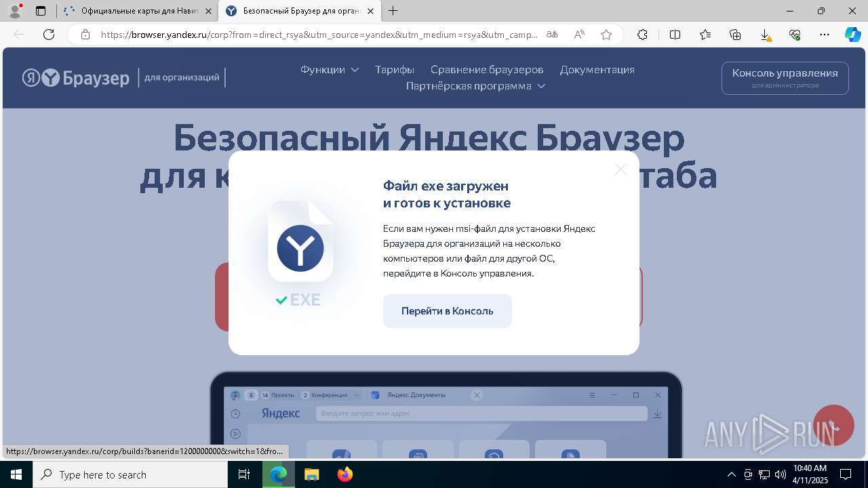The height and width of the screenshot is (488, 868).
Task: Click the translate page icon
Action: coord(552,35)
